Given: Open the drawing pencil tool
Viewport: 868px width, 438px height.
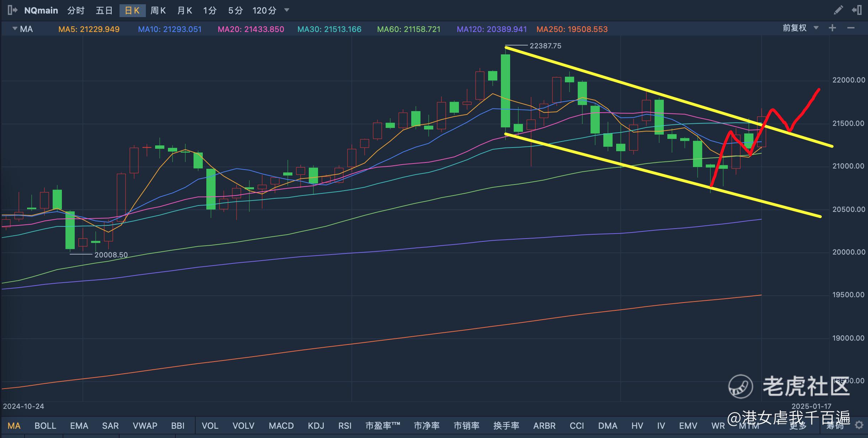Looking at the screenshot, I should (x=838, y=10).
